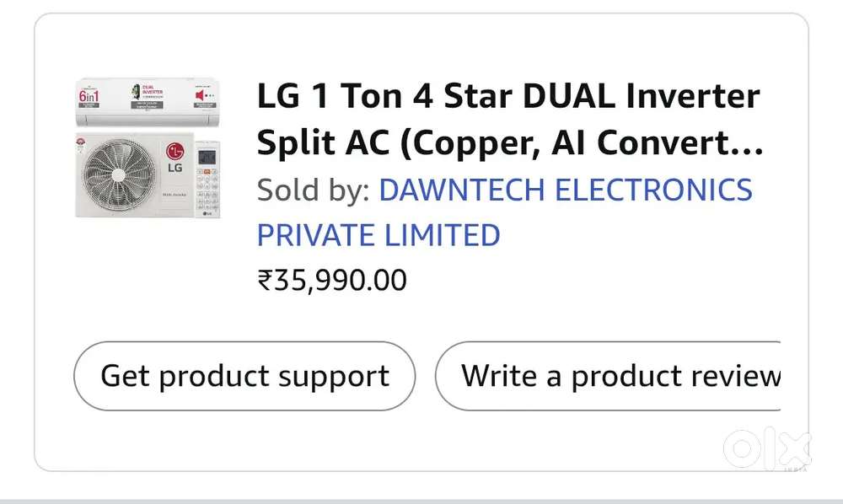Click the Dual Inverter badge in thumbnail
This screenshot has height=504, width=843.
[x=148, y=94]
